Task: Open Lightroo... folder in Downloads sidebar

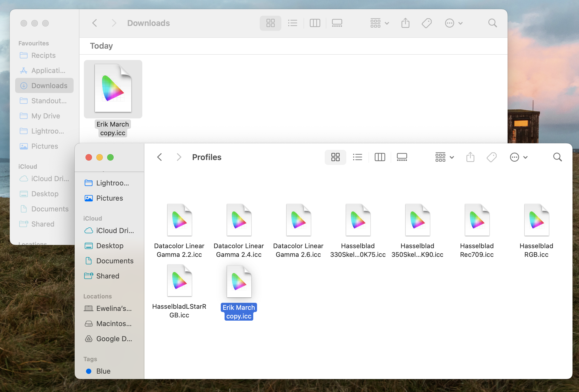Action: point(44,131)
